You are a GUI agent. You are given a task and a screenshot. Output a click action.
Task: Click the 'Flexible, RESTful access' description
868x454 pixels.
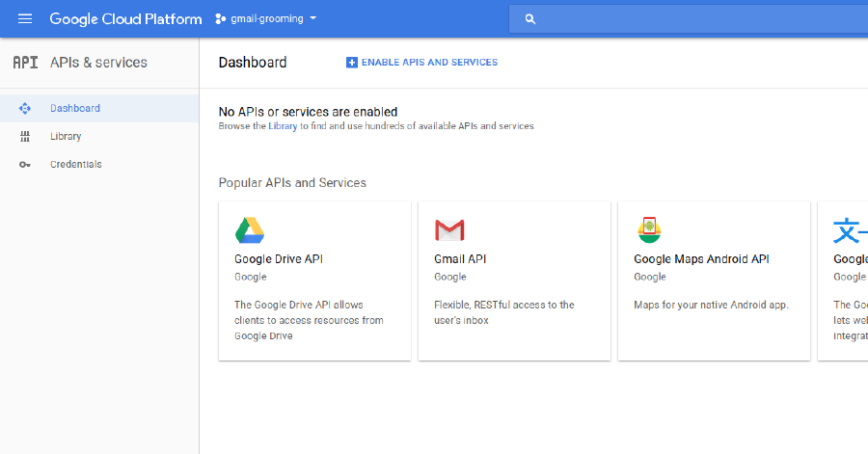click(x=504, y=312)
